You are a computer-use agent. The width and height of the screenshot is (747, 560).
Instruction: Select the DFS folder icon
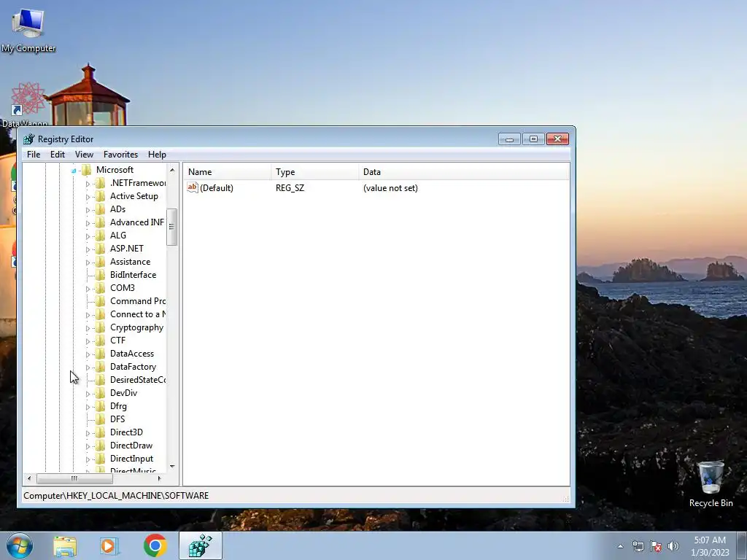click(100, 419)
